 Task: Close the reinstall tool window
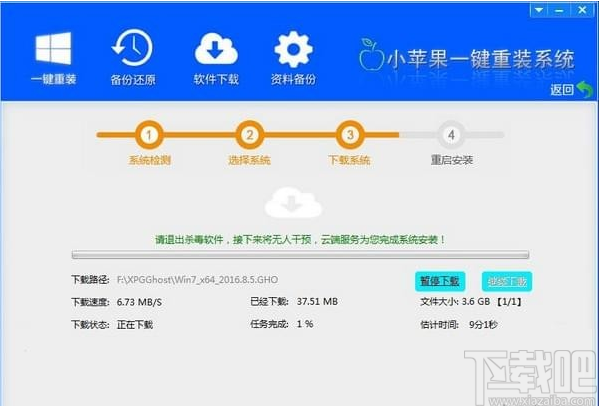[582, 10]
